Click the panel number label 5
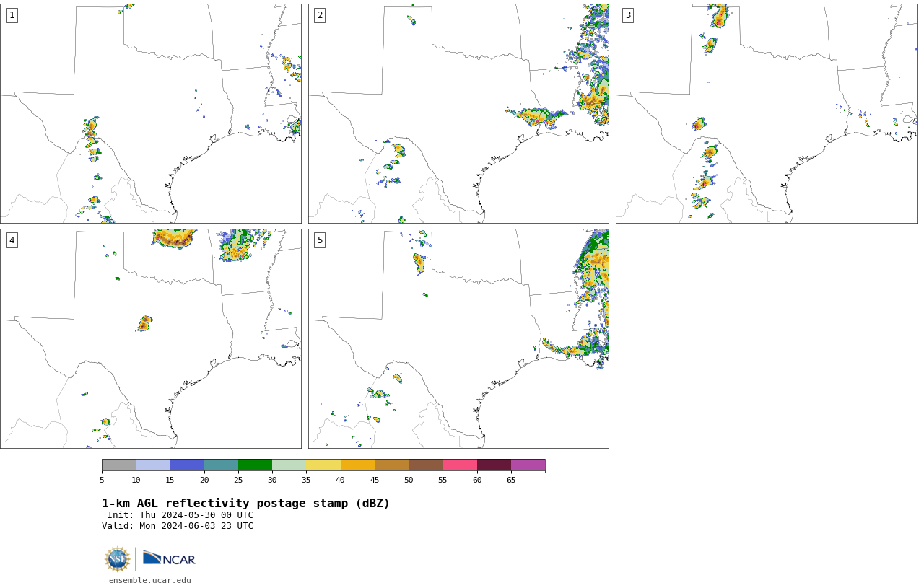The width and height of the screenshot is (924, 588). [320, 240]
